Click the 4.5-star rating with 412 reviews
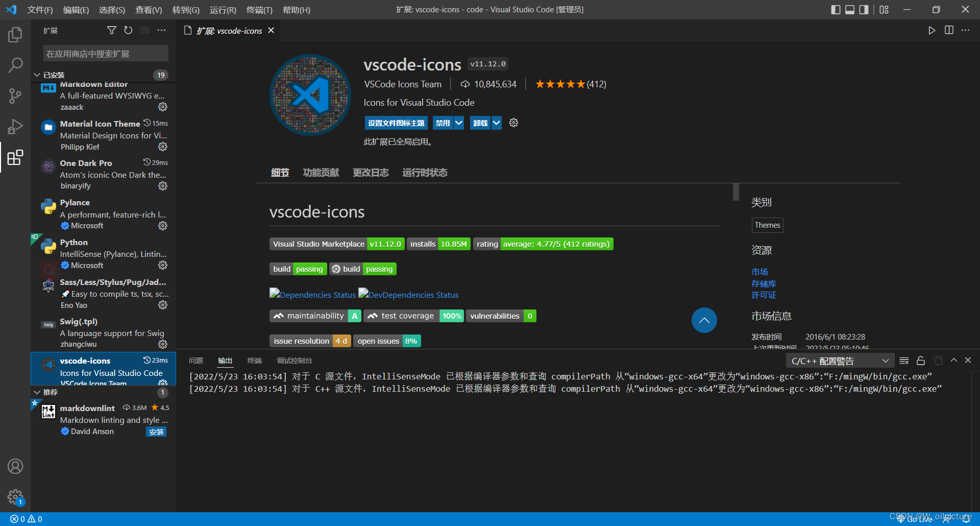This screenshot has width=980, height=526. pos(570,84)
